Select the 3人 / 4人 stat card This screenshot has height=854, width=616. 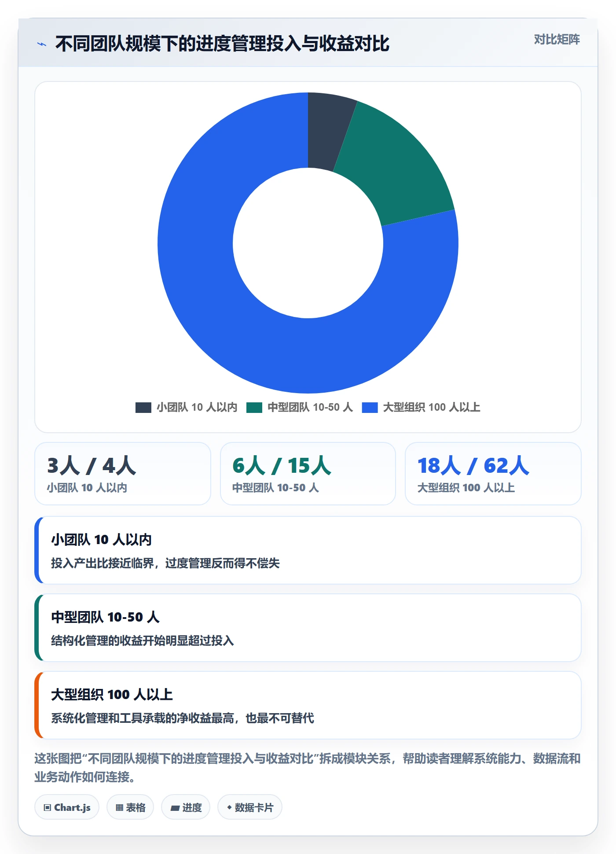[123, 474]
